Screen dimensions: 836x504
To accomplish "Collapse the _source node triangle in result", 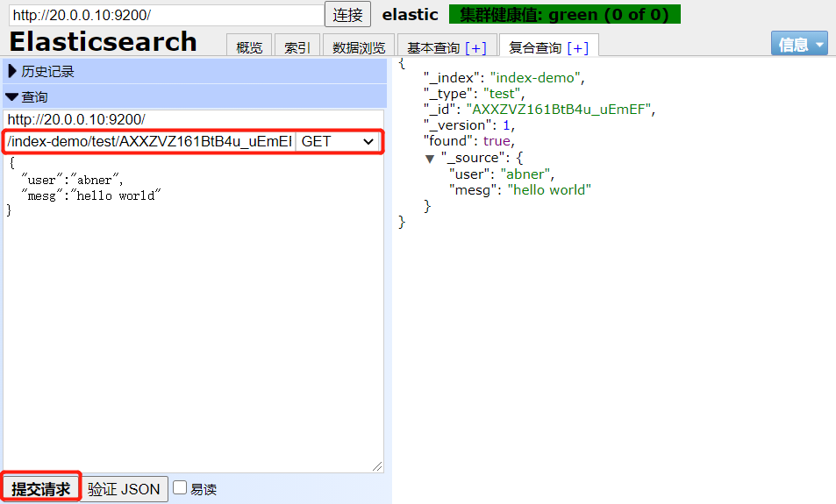I will tap(430, 159).
